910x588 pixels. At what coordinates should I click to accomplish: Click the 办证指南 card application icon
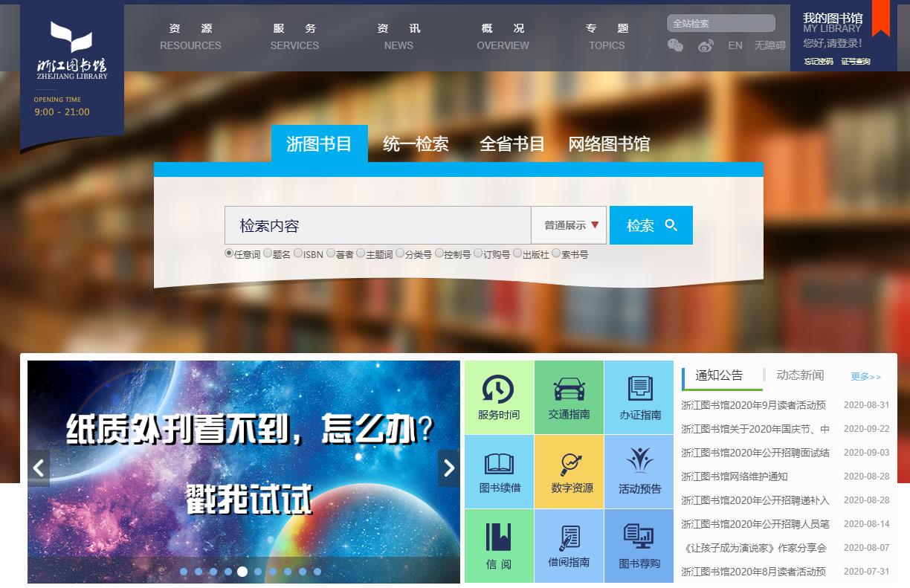point(639,397)
